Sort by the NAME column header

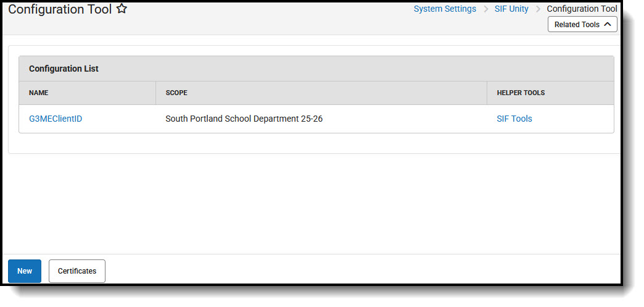click(38, 93)
